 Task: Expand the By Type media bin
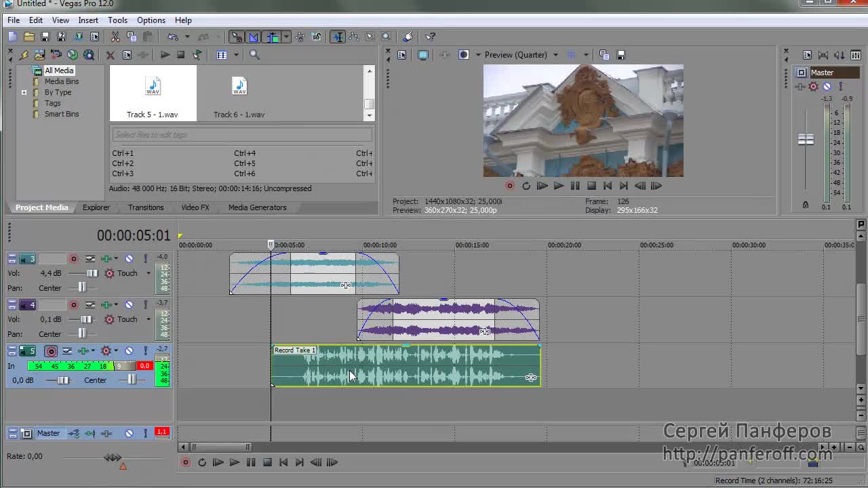tap(24, 92)
